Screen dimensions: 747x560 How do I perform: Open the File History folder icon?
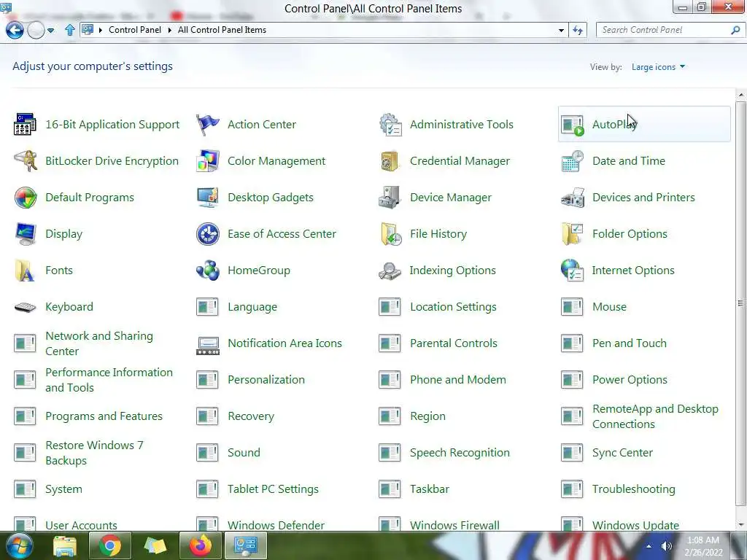(391, 234)
